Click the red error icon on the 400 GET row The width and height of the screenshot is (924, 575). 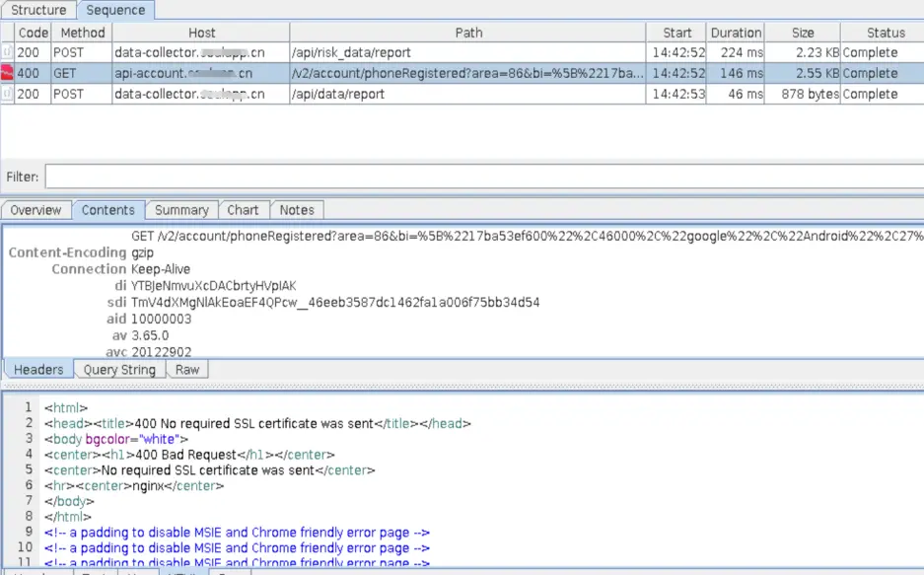[x=7, y=73]
